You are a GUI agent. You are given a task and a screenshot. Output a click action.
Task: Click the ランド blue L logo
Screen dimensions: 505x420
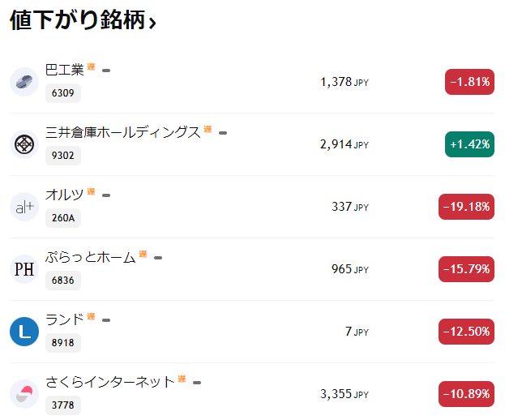24,332
